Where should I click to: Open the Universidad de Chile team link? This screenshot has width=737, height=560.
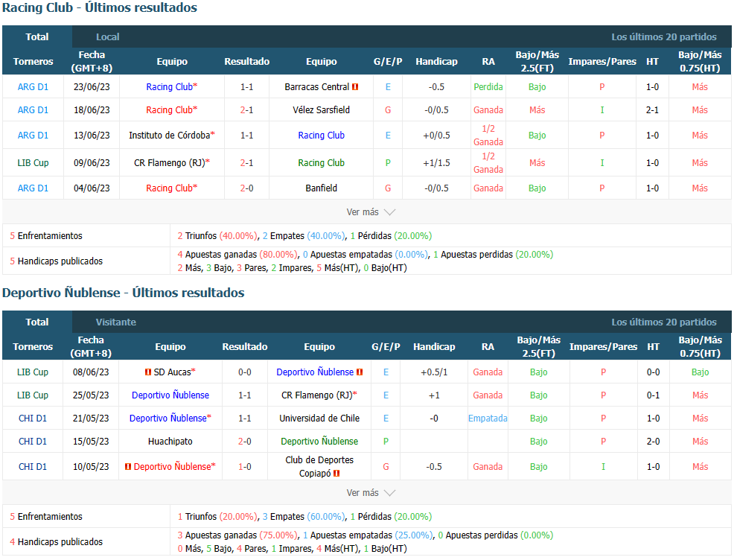point(319,419)
